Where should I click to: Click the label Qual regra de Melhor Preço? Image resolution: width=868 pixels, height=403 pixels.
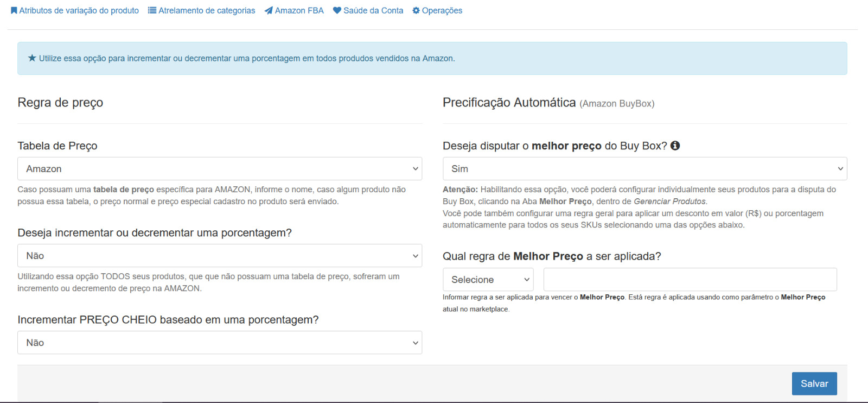tap(552, 256)
